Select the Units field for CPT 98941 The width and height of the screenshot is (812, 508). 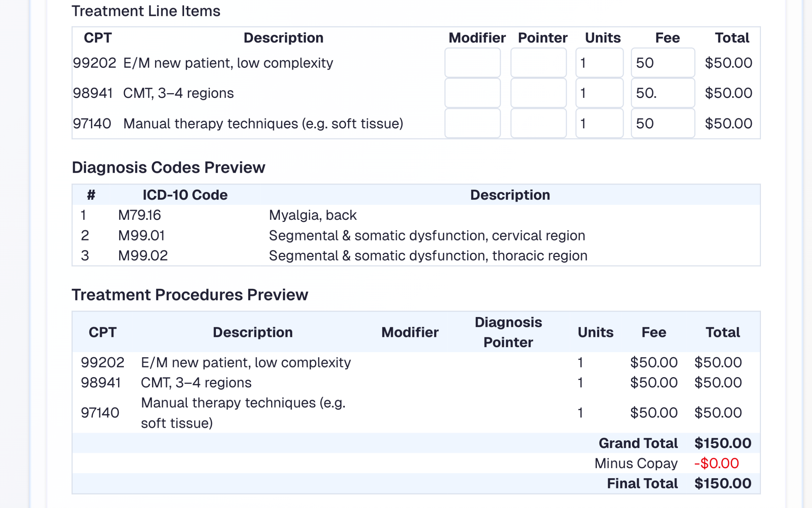599,93
